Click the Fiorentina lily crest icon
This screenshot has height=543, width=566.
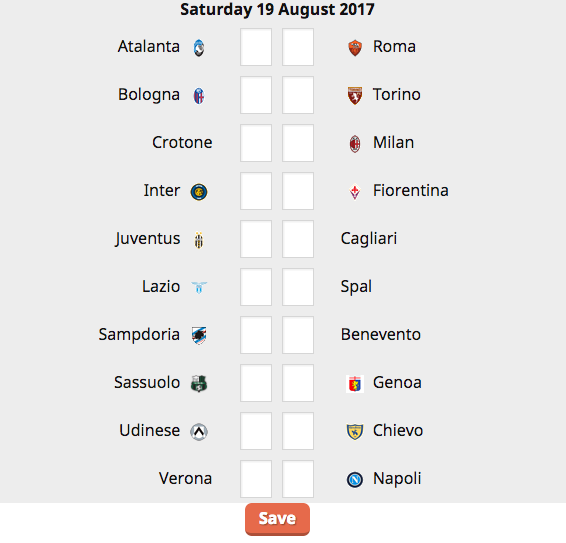tap(355, 192)
